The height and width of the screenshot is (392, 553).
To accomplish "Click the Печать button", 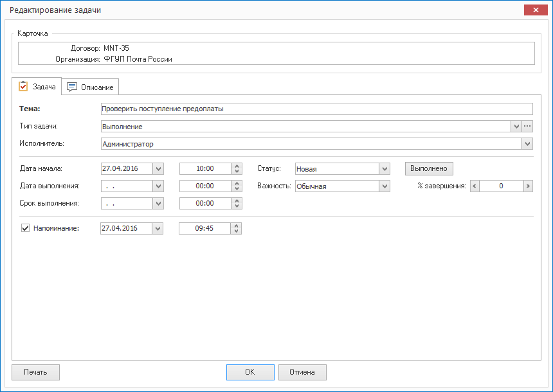I will pos(35,372).
